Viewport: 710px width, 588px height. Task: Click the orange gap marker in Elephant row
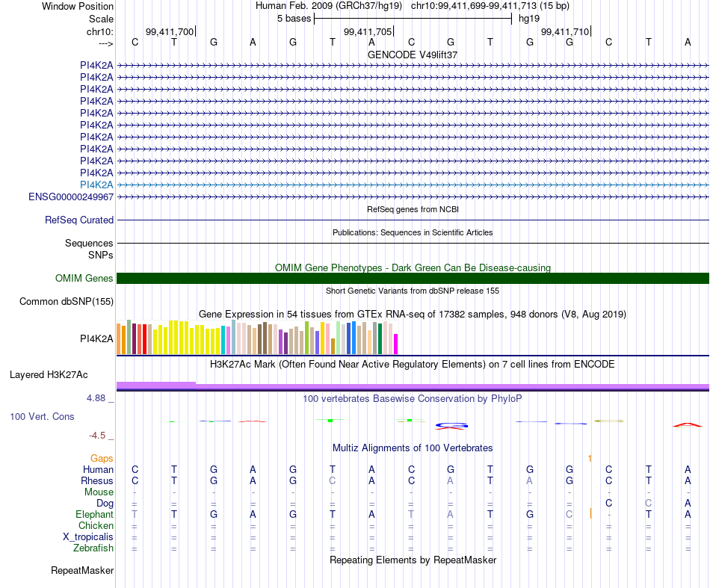(x=590, y=513)
